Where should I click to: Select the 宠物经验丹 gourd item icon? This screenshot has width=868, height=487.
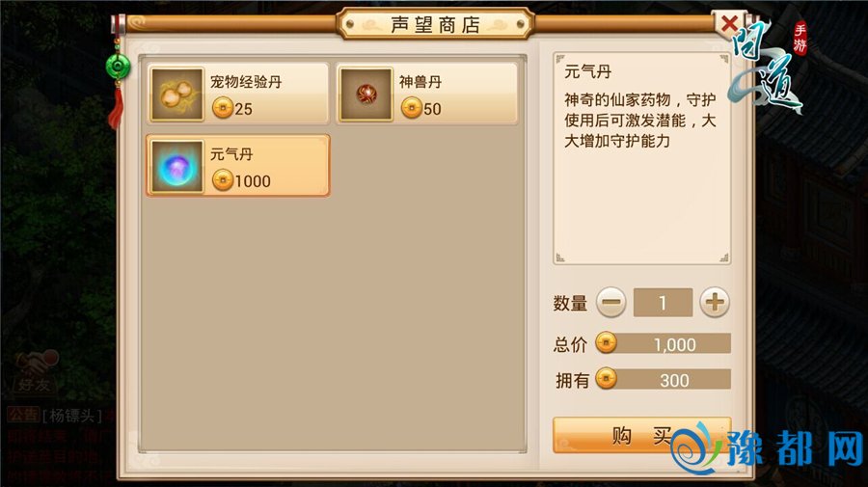click(x=177, y=95)
